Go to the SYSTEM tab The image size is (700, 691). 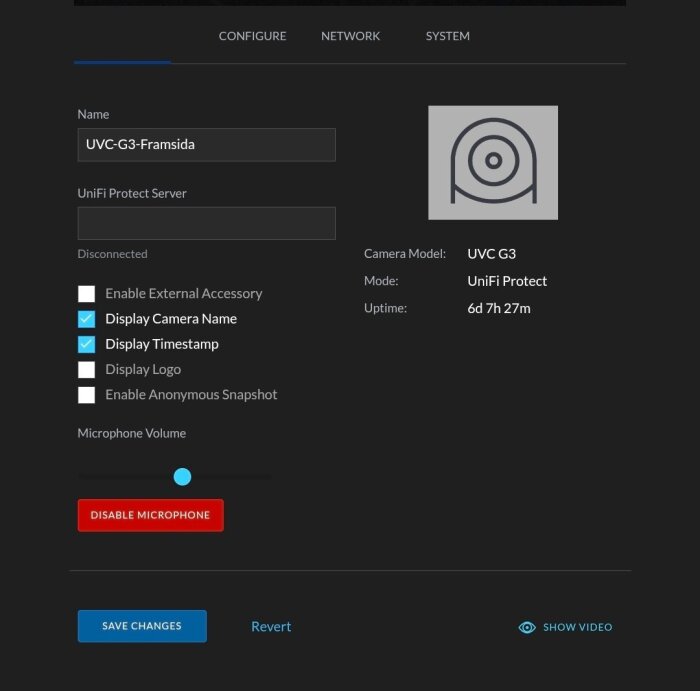(447, 36)
